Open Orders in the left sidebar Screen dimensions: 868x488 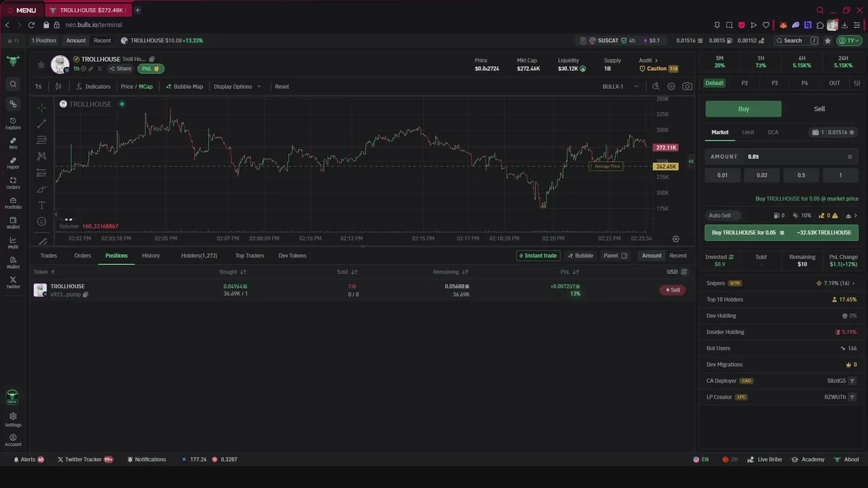tap(13, 183)
